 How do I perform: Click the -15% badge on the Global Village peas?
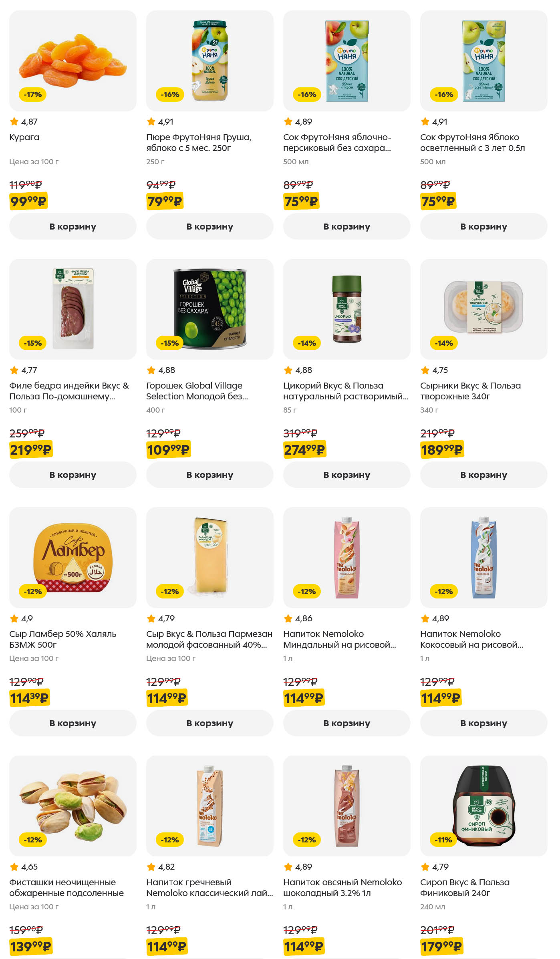[169, 343]
